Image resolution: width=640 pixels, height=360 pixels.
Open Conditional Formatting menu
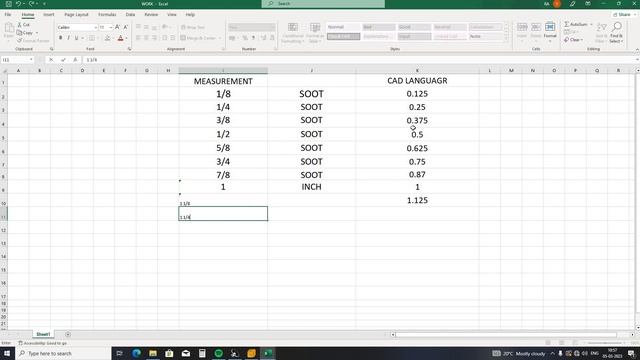(293, 33)
